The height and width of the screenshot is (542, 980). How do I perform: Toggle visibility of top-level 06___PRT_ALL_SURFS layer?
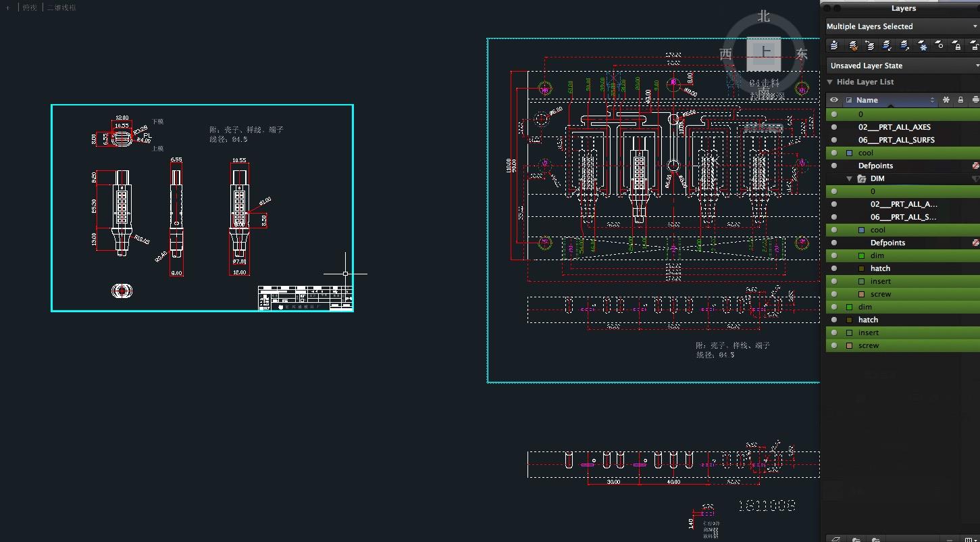click(x=834, y=140)
